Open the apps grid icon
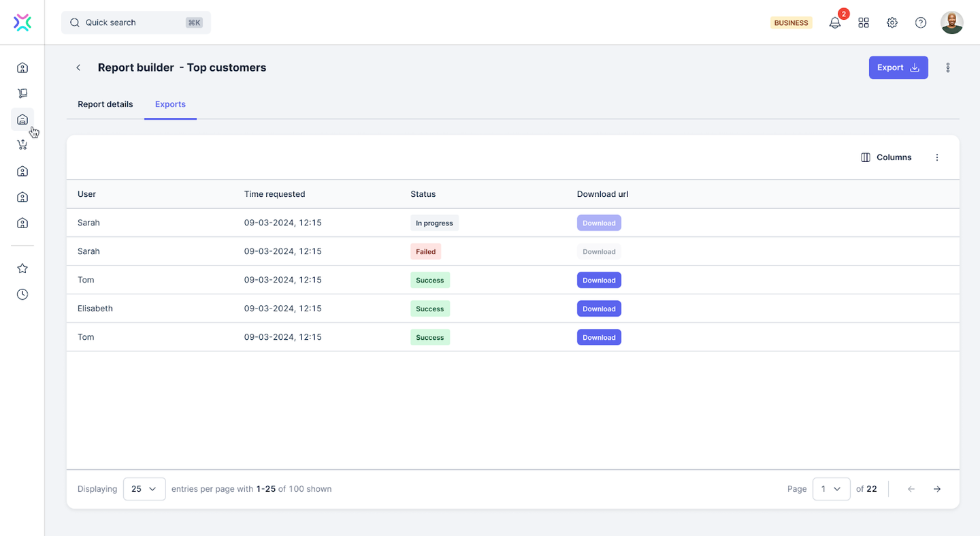This screenshot has height=536, width=980. pyautogui.click(x=864, y=22)
